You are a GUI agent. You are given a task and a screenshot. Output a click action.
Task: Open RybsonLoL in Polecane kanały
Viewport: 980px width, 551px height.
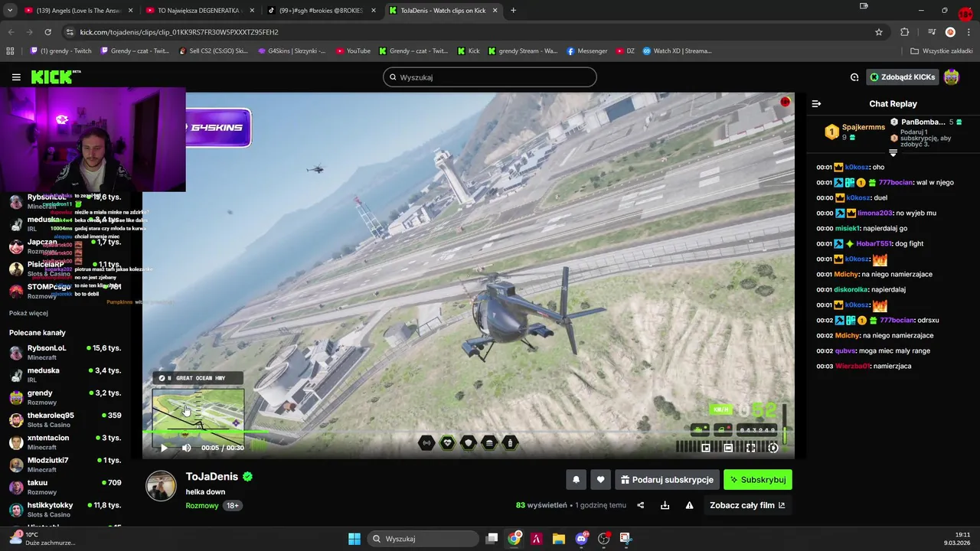tap(65, 352)
